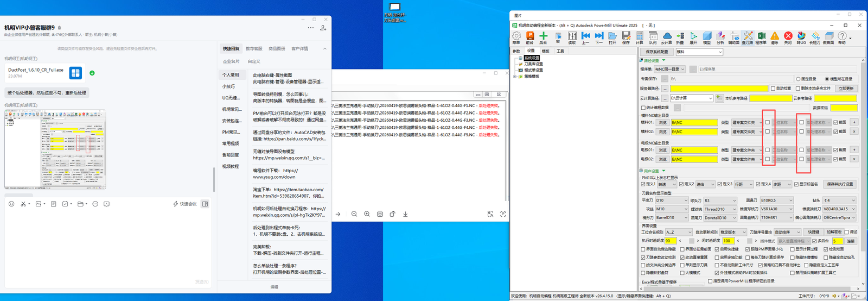Open the 与NC同一目录 dropdown
This screenshot has height=301, width=868.
[x=670, y=69]
